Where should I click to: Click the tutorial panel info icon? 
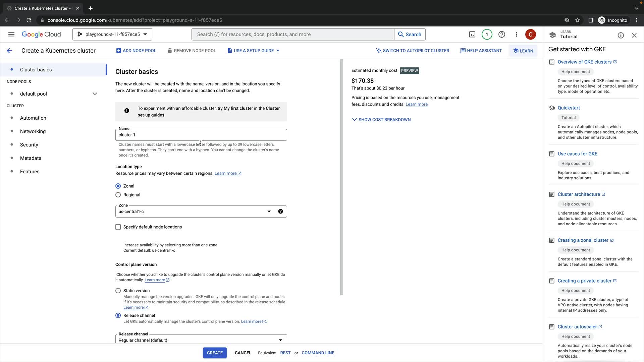coord(621,36)
